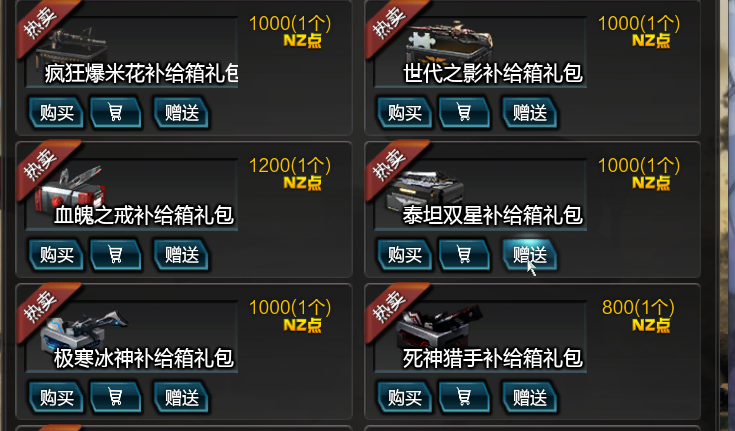
Task: Click 购买 for 泰坦双星补给箱礼包
Action: (405, 255)
